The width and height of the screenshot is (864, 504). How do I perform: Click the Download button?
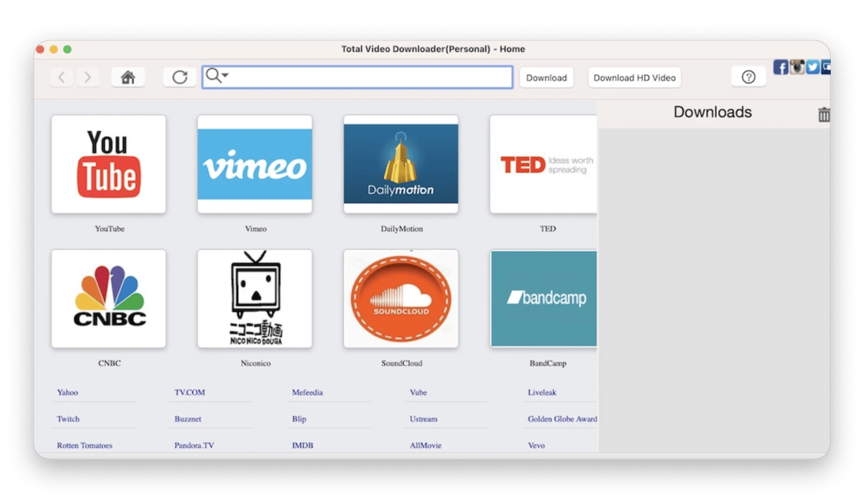[x=546, y=78]
